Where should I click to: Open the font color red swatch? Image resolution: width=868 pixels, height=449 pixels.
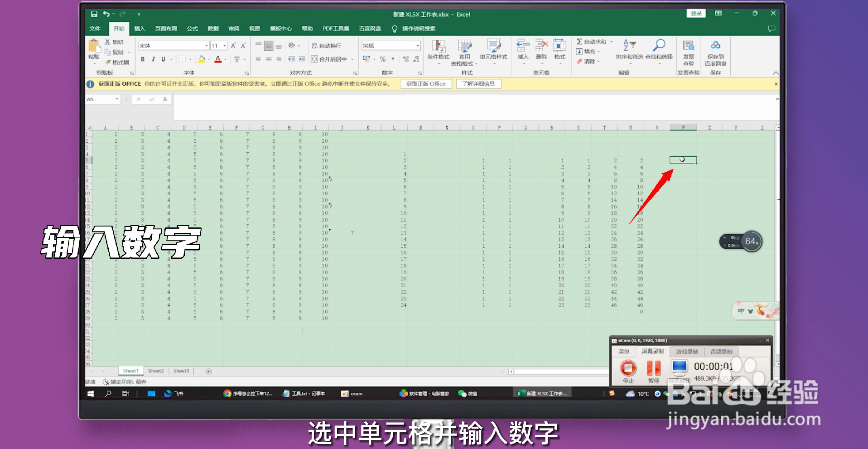point(218,59)
